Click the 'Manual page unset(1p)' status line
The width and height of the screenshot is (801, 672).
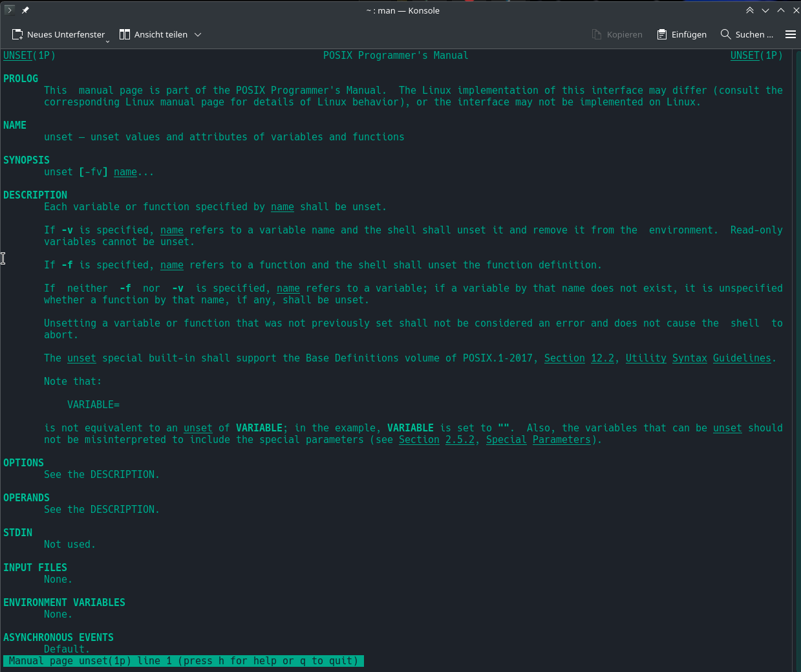(x=184, y=661)
